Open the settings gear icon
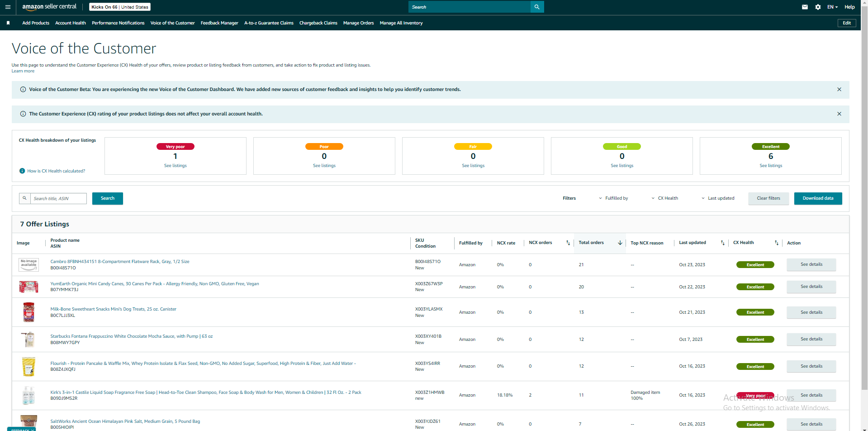868x431 pixels. click(x=818, y=7)
